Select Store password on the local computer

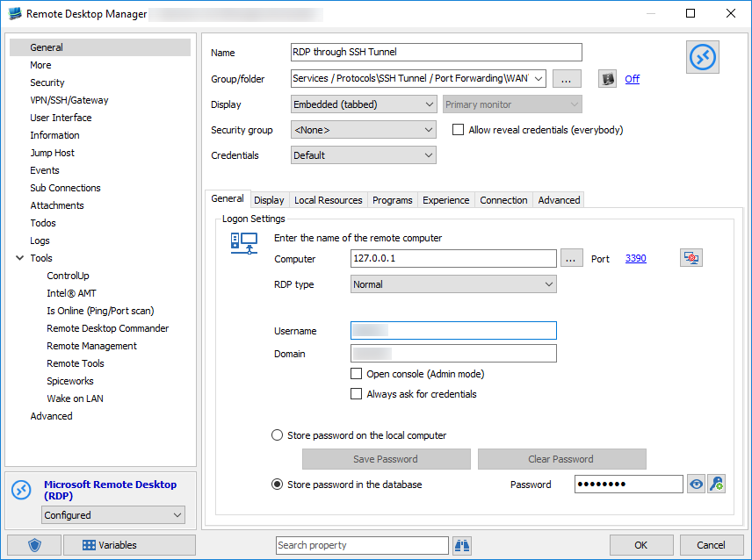point(277,434)
